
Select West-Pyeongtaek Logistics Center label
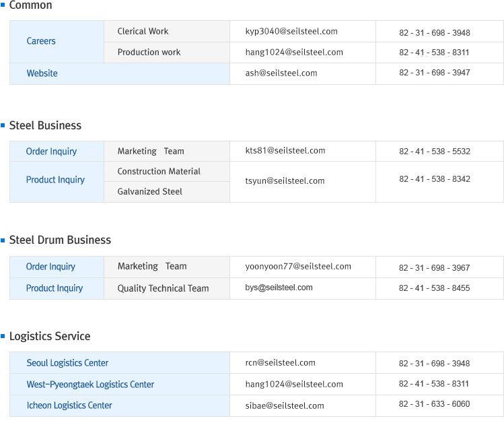coord(90,385)
